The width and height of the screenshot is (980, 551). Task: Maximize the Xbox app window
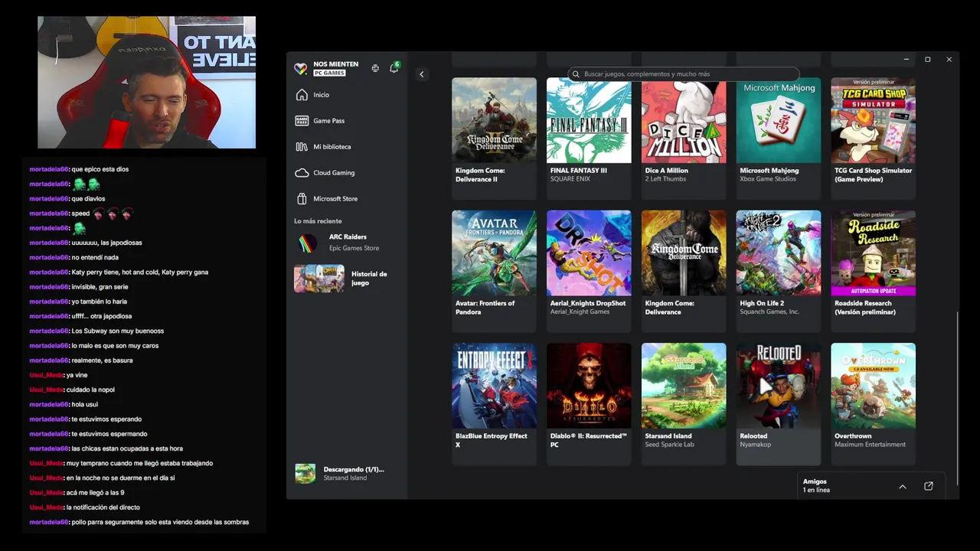point(927,60)
